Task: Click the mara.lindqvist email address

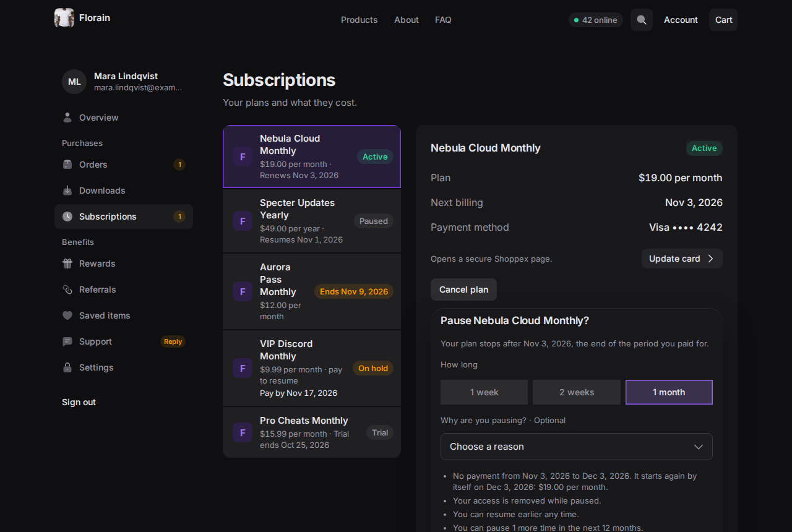Action: click(x=138, y=88)
